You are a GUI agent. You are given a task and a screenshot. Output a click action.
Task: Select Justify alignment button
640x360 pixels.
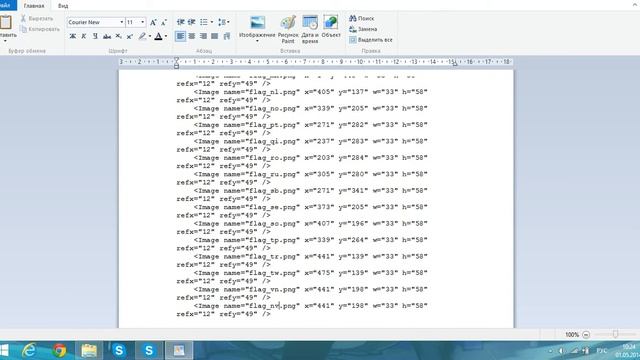(x=214, y=36)
